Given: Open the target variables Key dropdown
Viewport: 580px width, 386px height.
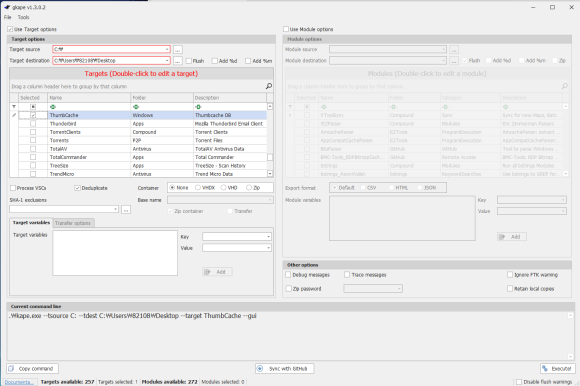Looking at the screenshot, I should pos(269,237).
